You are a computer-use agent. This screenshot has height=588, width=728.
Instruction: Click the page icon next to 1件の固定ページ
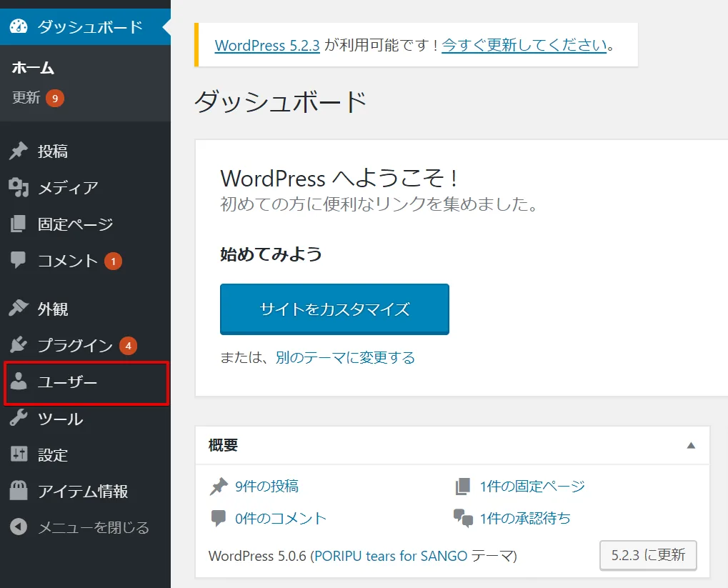coord(463,487)
